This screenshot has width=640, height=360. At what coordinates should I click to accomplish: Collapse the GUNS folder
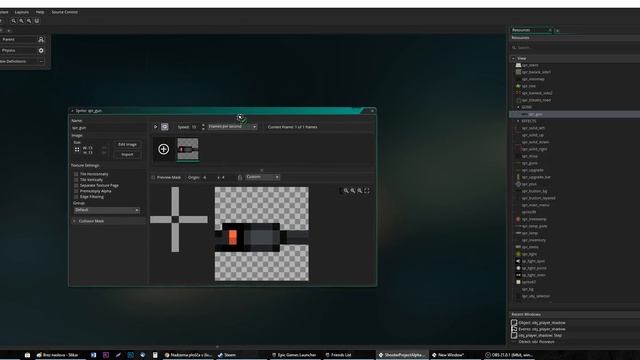[518, 107]
